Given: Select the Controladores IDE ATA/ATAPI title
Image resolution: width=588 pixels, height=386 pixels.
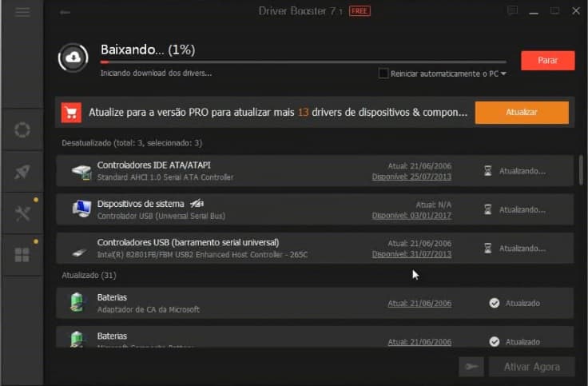Looking at the screenshot, I should [153, 165].
